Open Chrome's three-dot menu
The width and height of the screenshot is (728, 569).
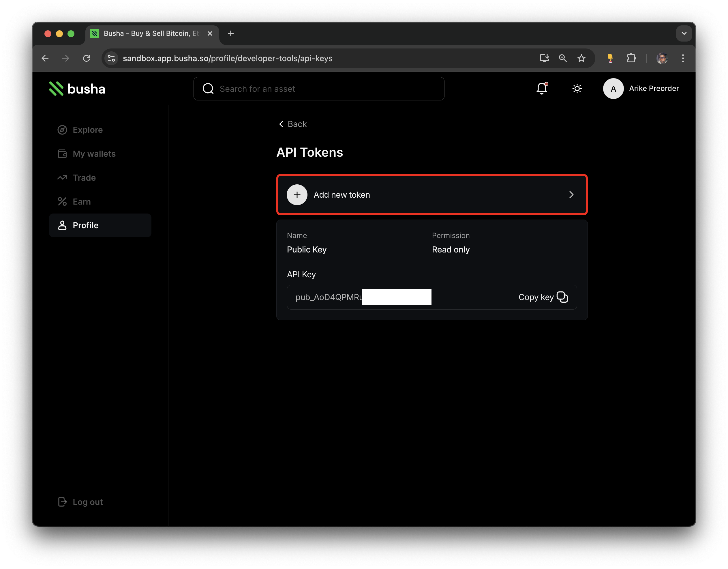(x=683, y=58)
